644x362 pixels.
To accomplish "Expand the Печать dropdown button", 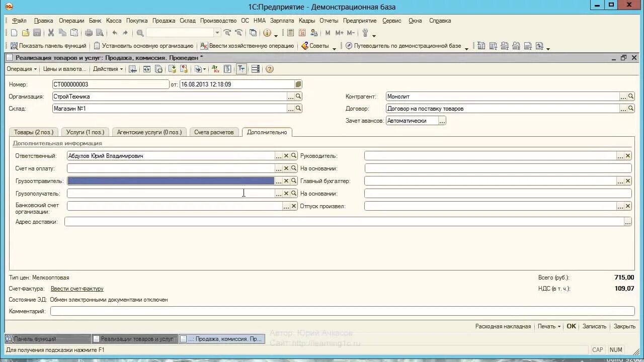I will 548,326.
